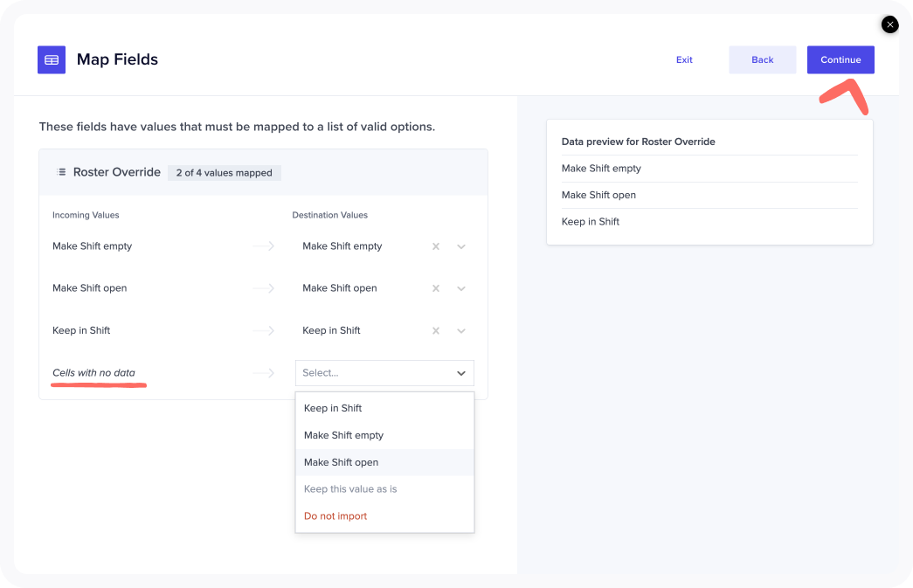Click the Make Shift empty preview row
The image size is (913, 588).
click(x=601, y=169)
